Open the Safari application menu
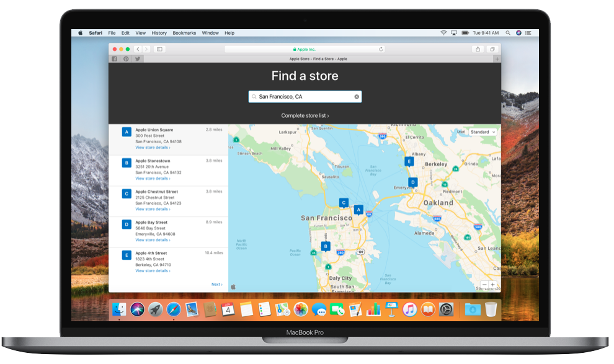This screenshot has width=614, height=364. 96,33
